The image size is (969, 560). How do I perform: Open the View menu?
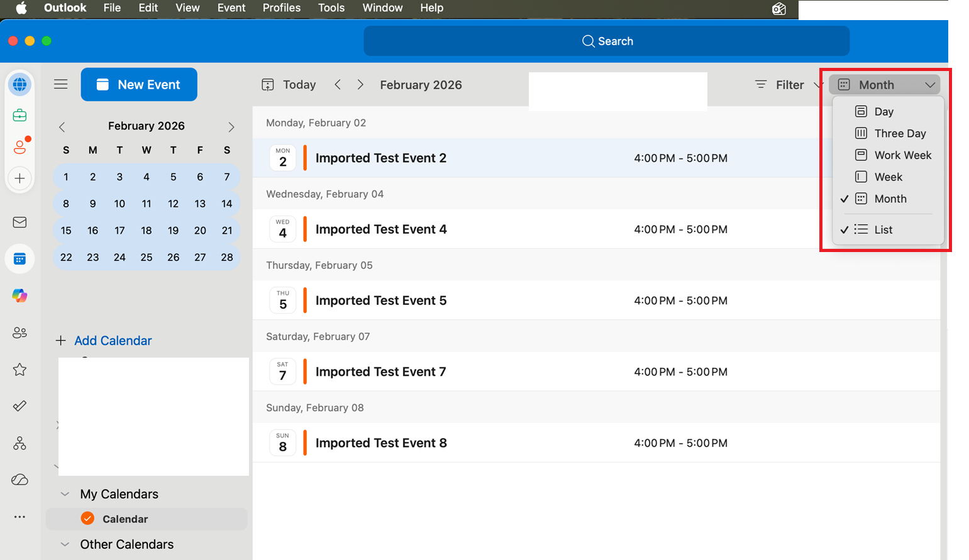coord(187,8)
